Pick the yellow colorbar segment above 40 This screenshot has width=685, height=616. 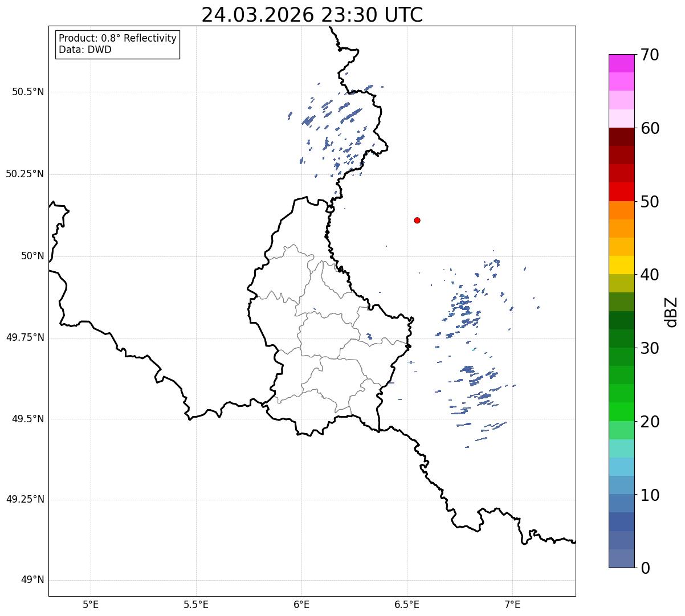point(621,265)
